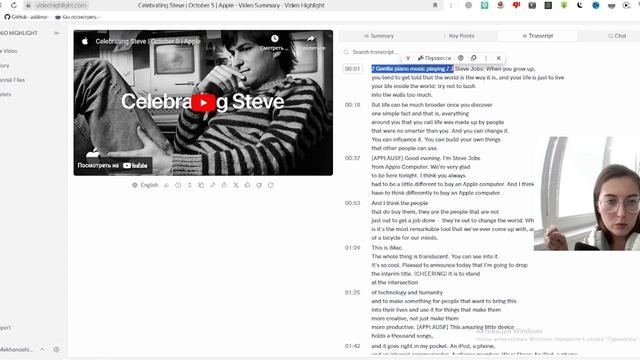
Task: Click the webcam overlay video
Action: pos(587,193)
